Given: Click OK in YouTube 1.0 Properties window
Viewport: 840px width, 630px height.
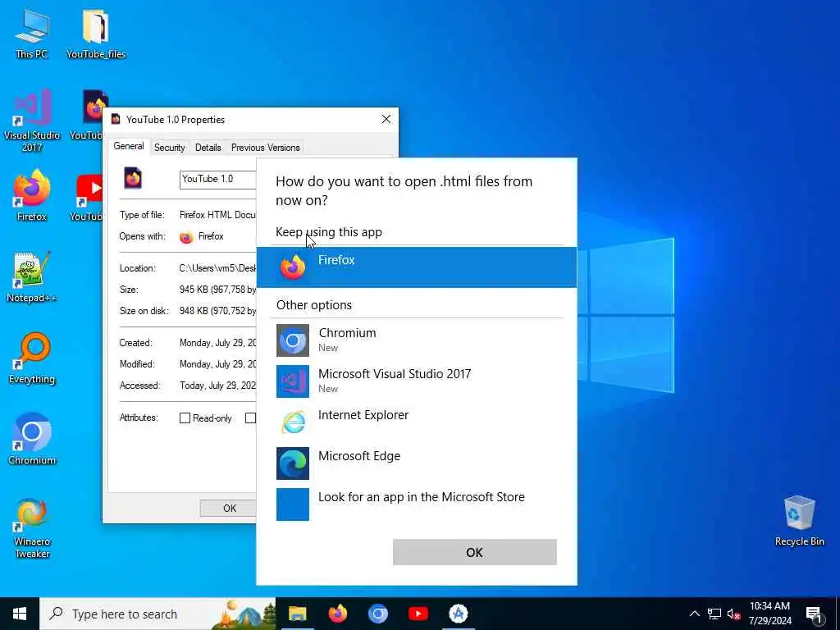Looking at the screenshot, I should click(230, 508).
